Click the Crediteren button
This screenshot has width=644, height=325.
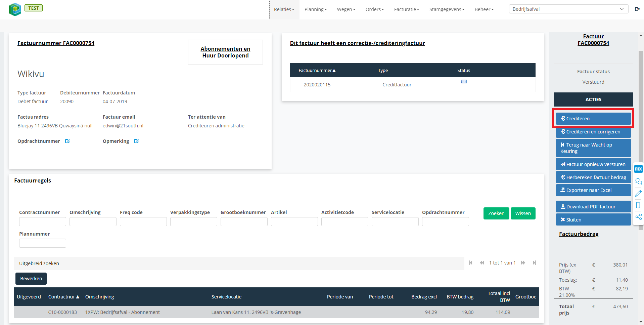tap(593, 118)
